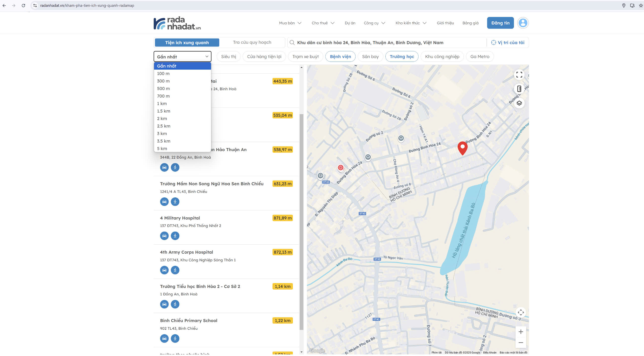Click the fullscreen map icon
Screen dimensions: 644x356
519,75
